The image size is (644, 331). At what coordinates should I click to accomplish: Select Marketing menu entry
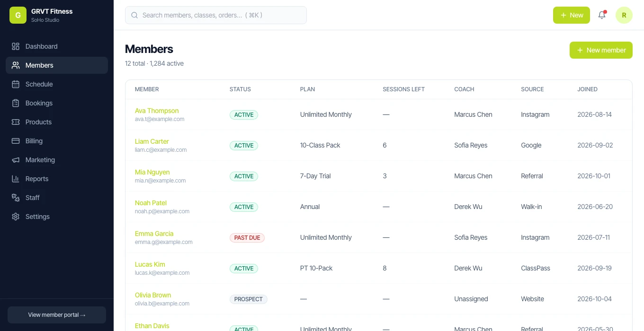tap(57, 160)
